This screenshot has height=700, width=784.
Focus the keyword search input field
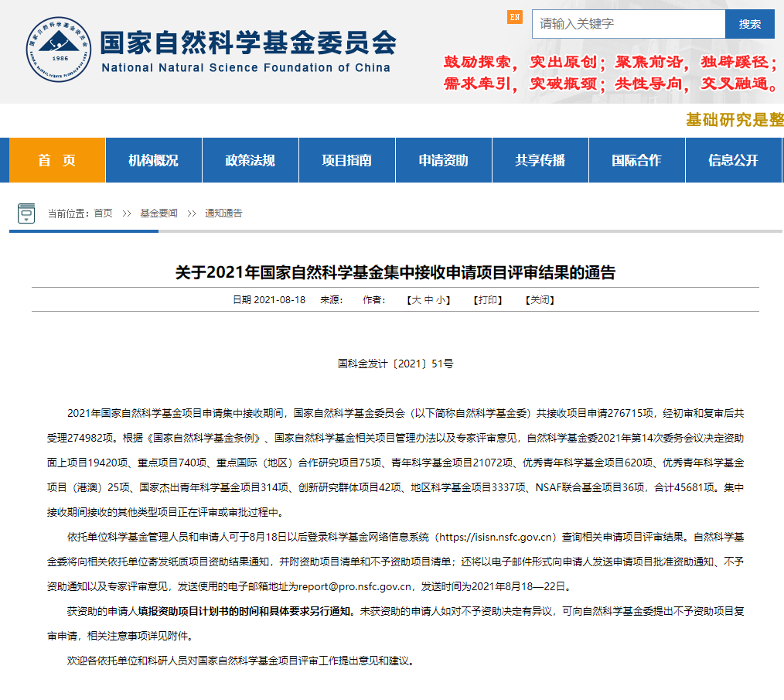[x=629, y=24]
